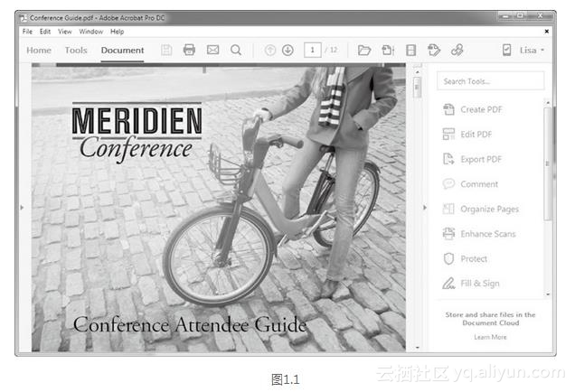Image resolution: width=575 pixels, height=392 pixels.
Task: Click the Conference Attendee Guide page
Action: [219, 208]
